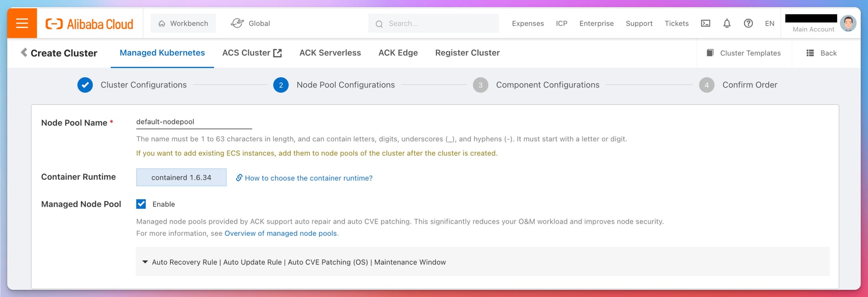
Task: Select the containerd 1.6.34 runtime option
Action: pos(181,177)
